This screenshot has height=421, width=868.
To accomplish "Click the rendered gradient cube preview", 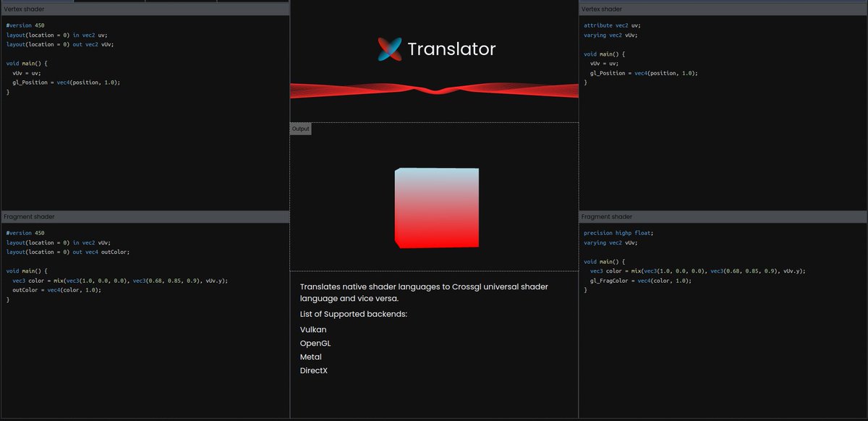I will (436, 208).
